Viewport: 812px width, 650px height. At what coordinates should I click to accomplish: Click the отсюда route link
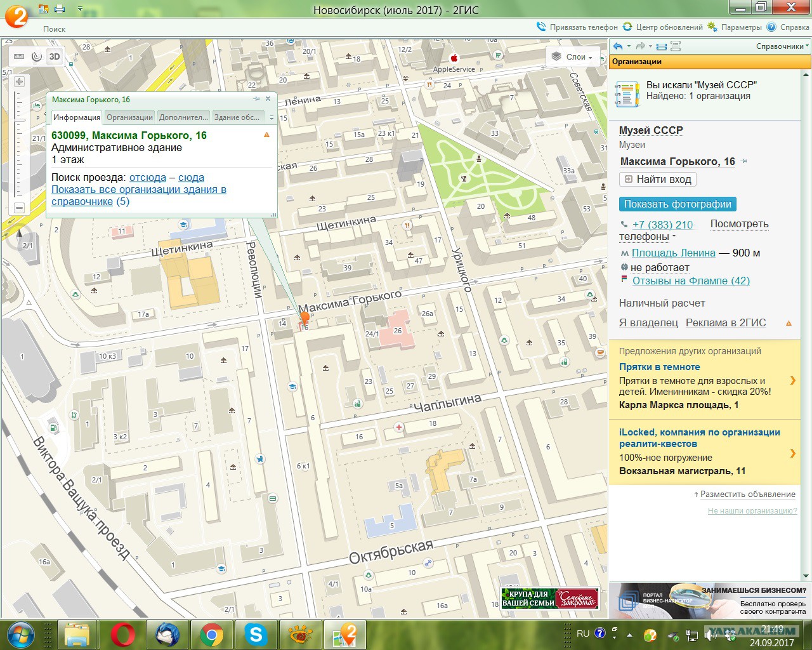click(148, 178)
